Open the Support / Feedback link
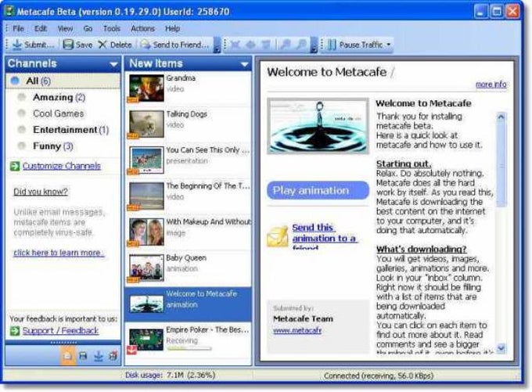The height and width of the screenshot is (392, 532). pyautogui.click(x=60, y=330)
